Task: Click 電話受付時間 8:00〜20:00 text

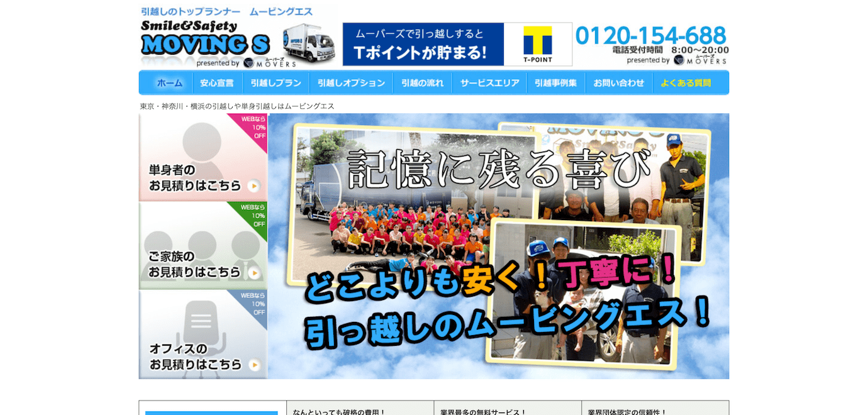Action: click(670, 50)
